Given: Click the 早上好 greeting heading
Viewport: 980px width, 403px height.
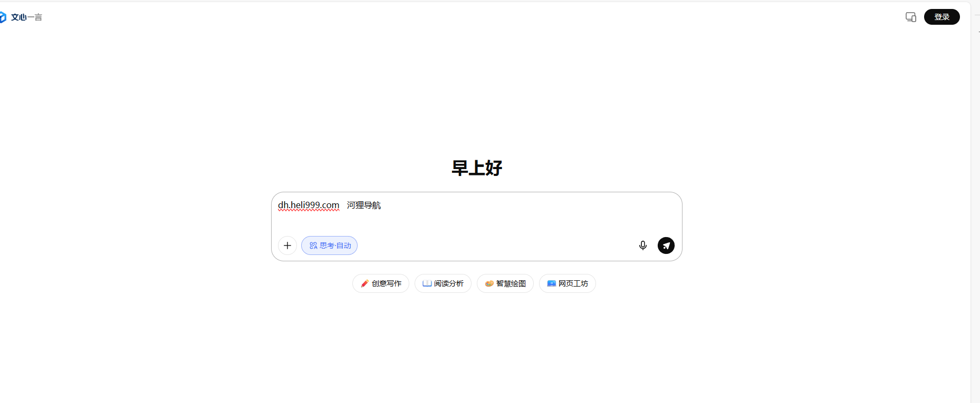Looking at the screenshot, I should pos(477,168).
